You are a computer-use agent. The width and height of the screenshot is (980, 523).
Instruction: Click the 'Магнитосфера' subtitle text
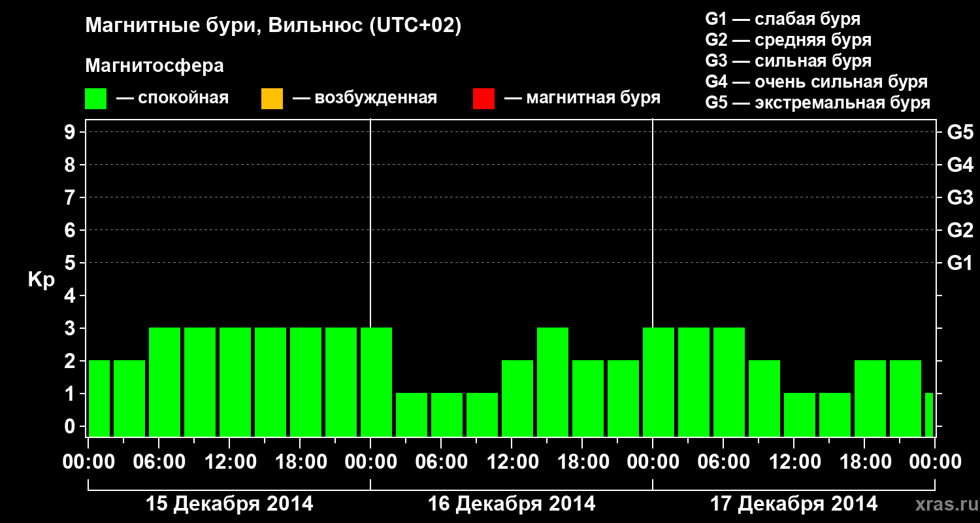click(154, 66)
